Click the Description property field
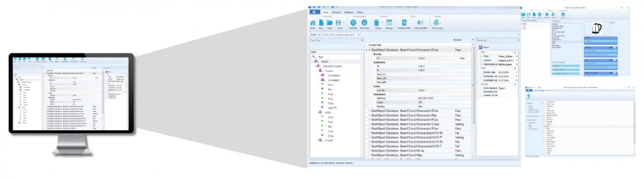Screen dimensions: 644x179 508,92
